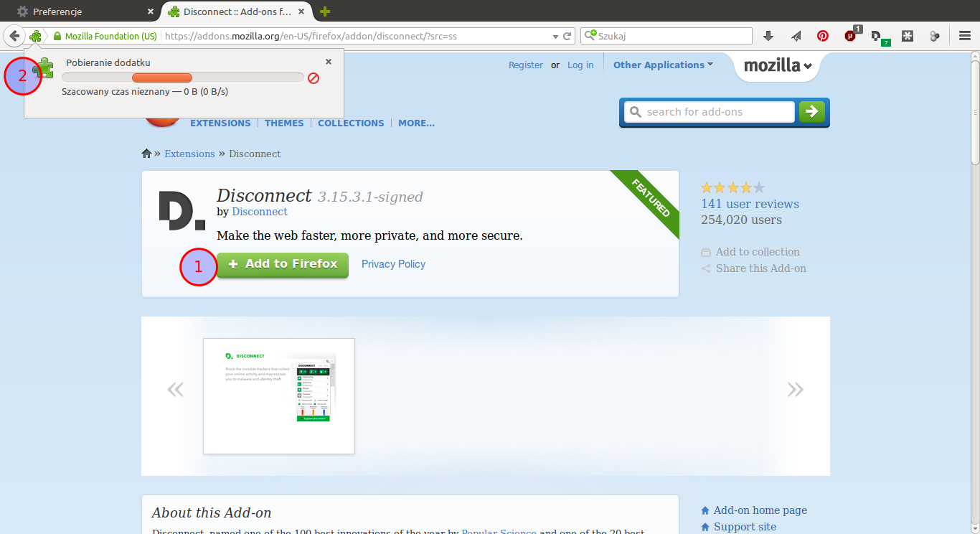The image size is (980, 534).
Task: Show next screenshot with right chevron
Action: click(795, 390)
